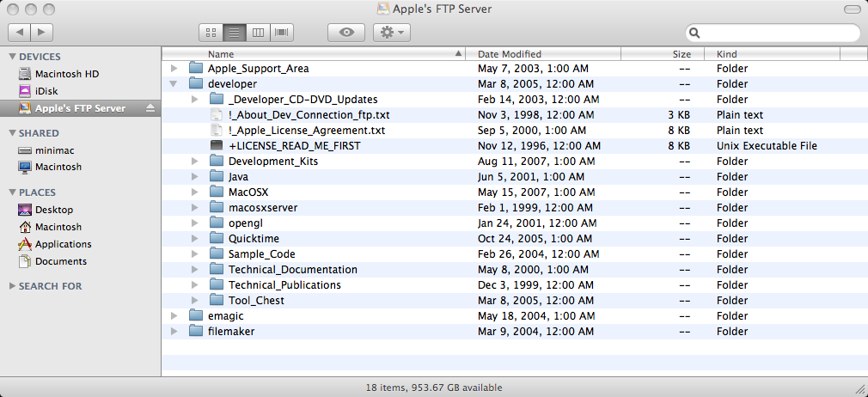Expand the Tool_Chest folder triangle
Image resolution: width=868 pixels, height=397 pixels.
click(x=195, y=301)
